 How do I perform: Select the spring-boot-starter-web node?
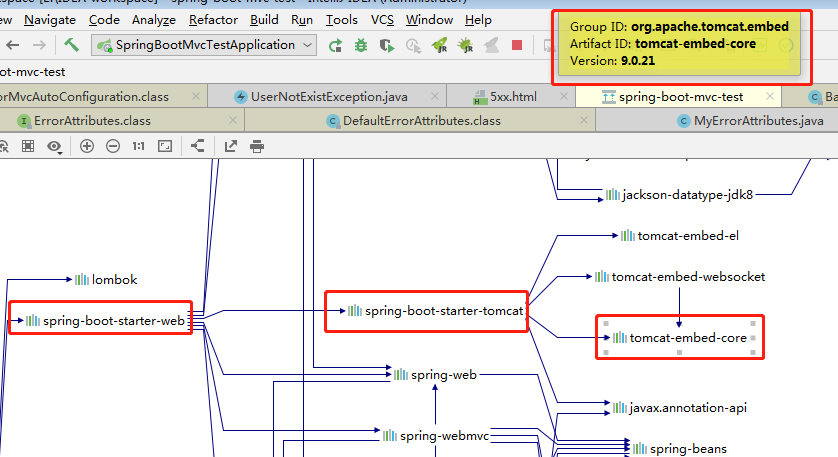(105, 321)
